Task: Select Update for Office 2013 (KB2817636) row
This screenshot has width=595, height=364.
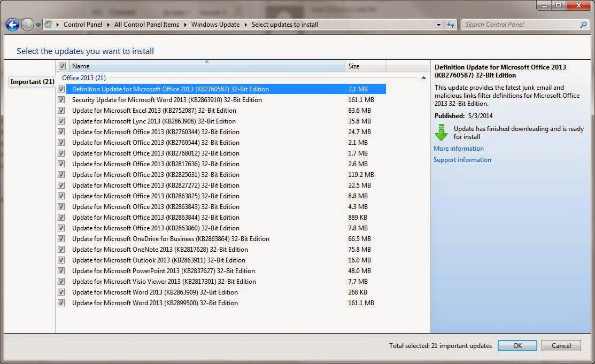Action: click(x=226, y=164)
